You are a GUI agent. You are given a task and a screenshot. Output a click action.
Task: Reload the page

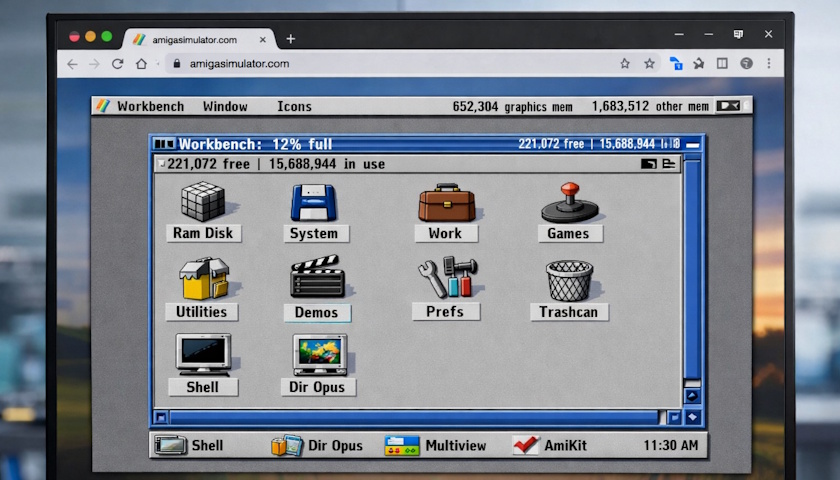point(117,64)
